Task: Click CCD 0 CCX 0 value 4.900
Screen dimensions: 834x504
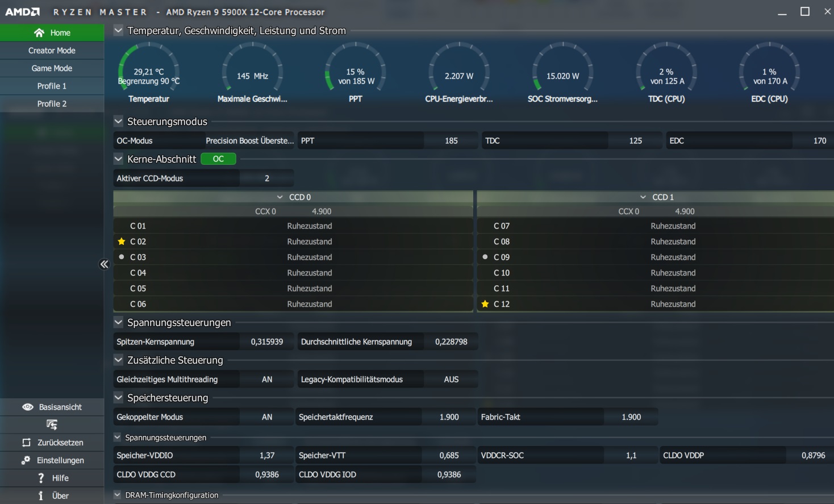Action: 322,211
